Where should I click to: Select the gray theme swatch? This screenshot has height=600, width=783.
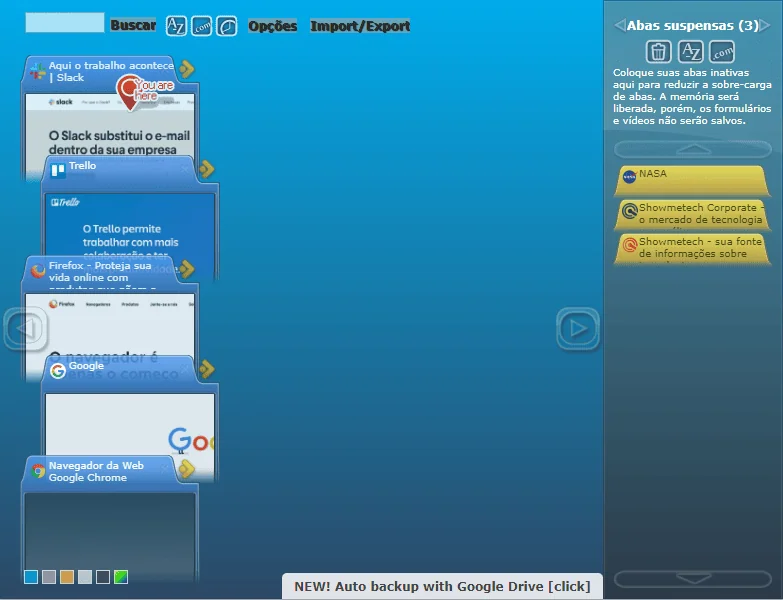click(49, 577)
